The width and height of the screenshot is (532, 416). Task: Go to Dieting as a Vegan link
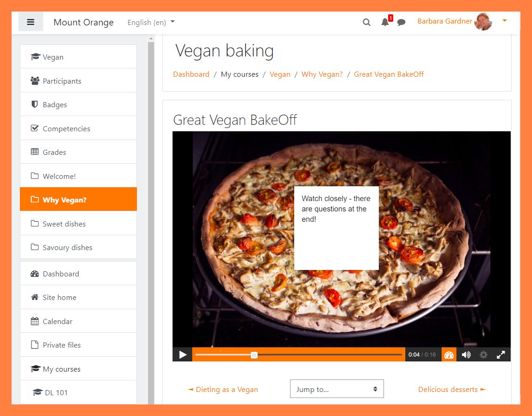tap(223, 389)
